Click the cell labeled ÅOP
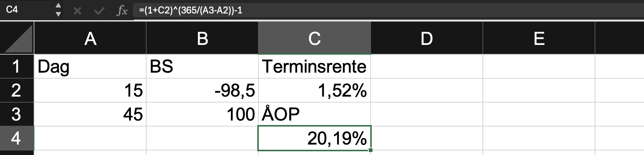 click(315, 114)
